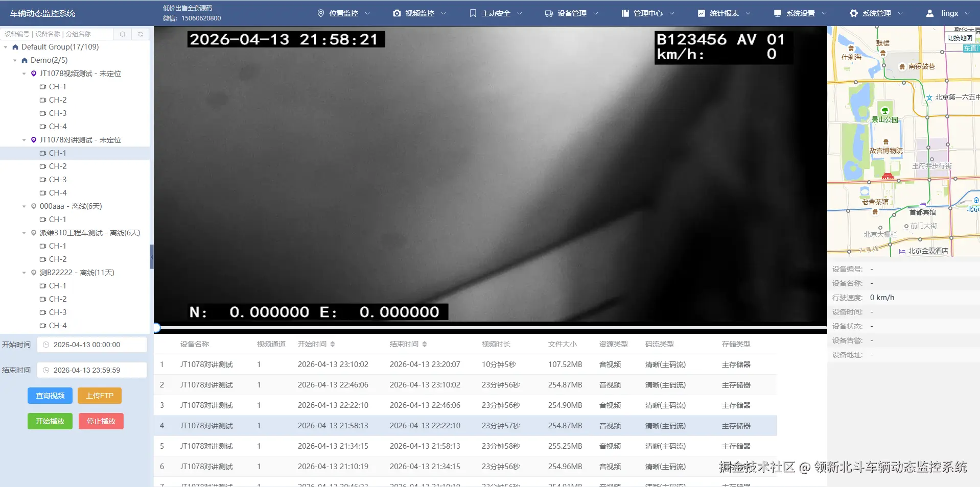Click the 北京第一六五中 school marker on the map
The image size is (980, 487).
[x=929, y=98]
